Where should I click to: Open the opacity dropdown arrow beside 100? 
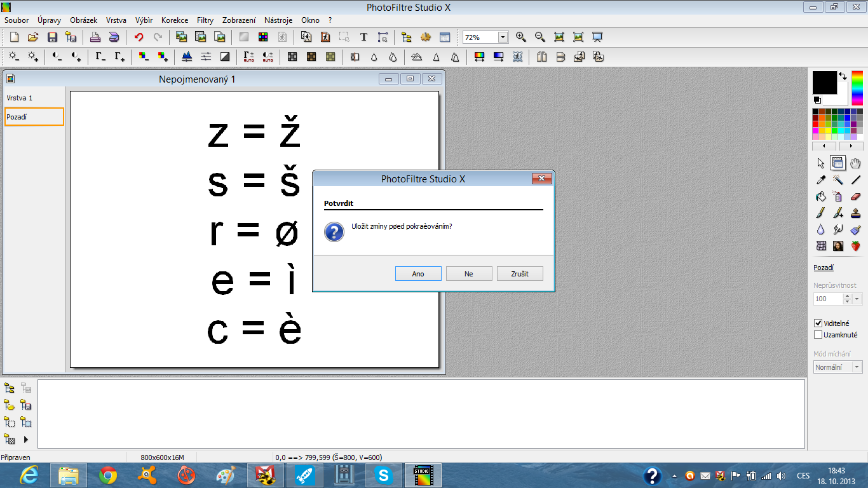click(857, 299)
